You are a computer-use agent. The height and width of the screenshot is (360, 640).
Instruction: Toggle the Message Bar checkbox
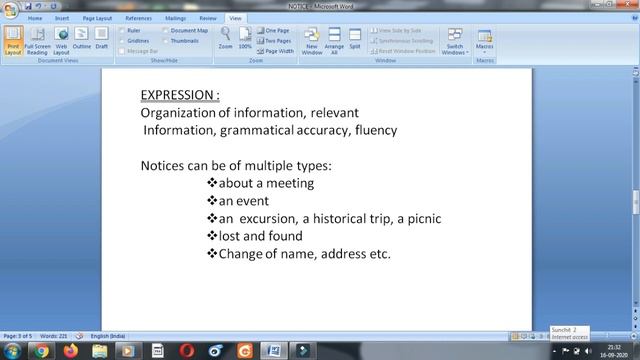click(122, 51)
